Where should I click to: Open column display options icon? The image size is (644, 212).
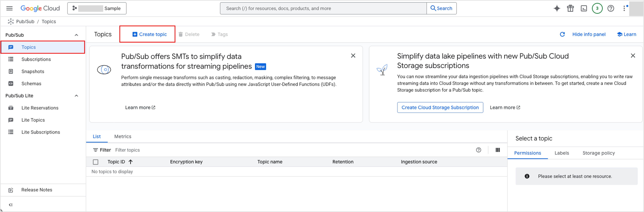point(498,150)
